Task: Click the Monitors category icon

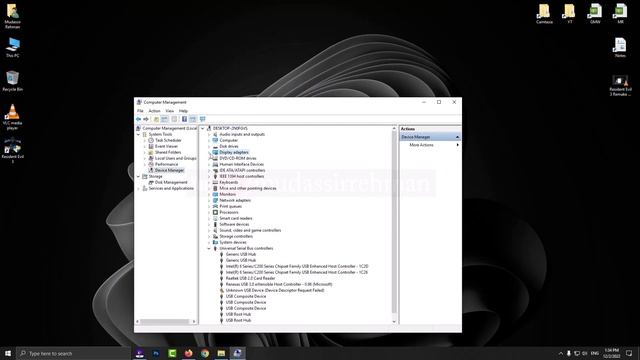Action: point(215,194)
